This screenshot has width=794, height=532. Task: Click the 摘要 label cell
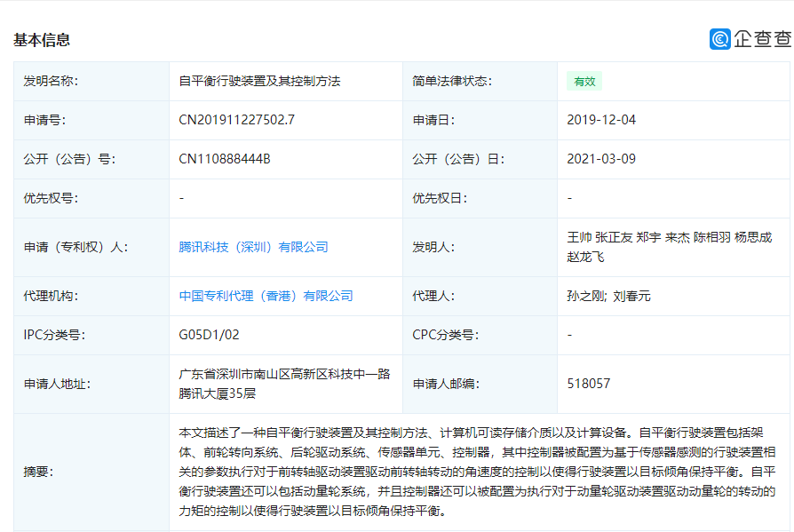(x=91, y=472)
